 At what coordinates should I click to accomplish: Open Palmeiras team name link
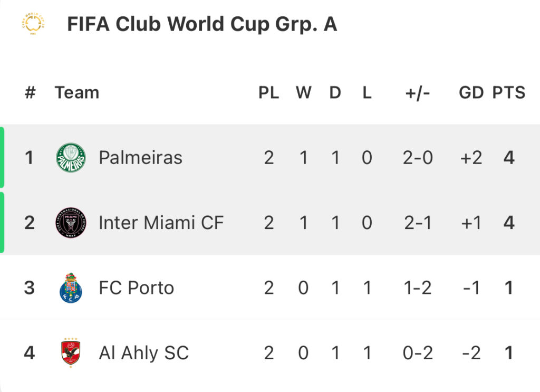click(140, 158)
